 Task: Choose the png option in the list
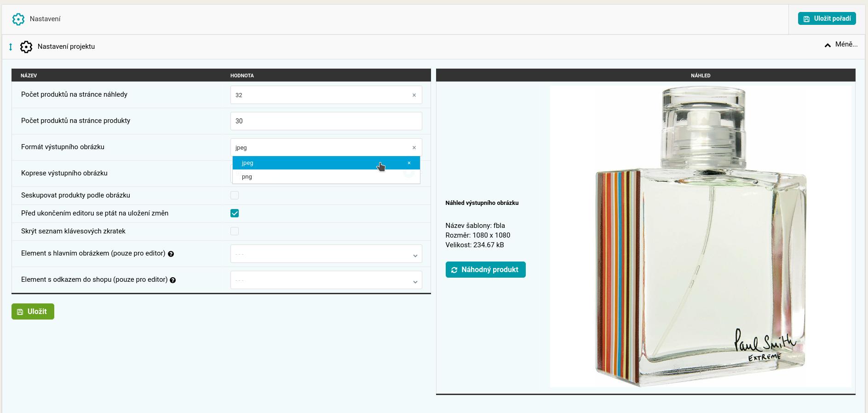326,176
